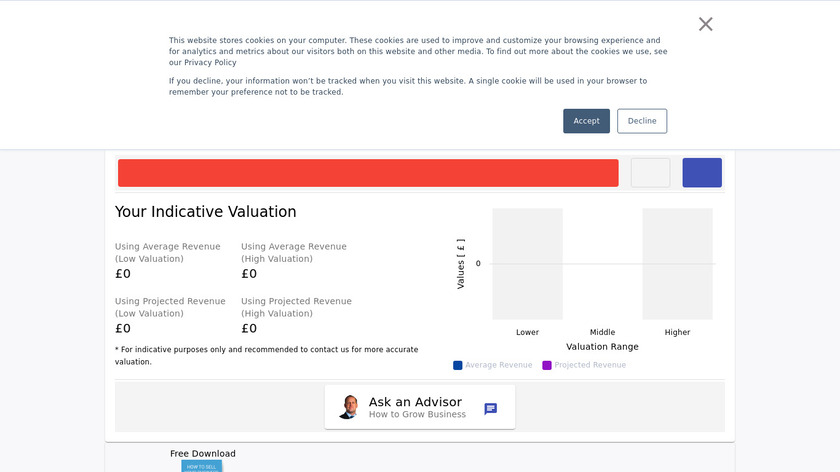The width and height of the screenshot is (840, 472).
Task: Click the blue square button
Action: (x=702, y=172)
